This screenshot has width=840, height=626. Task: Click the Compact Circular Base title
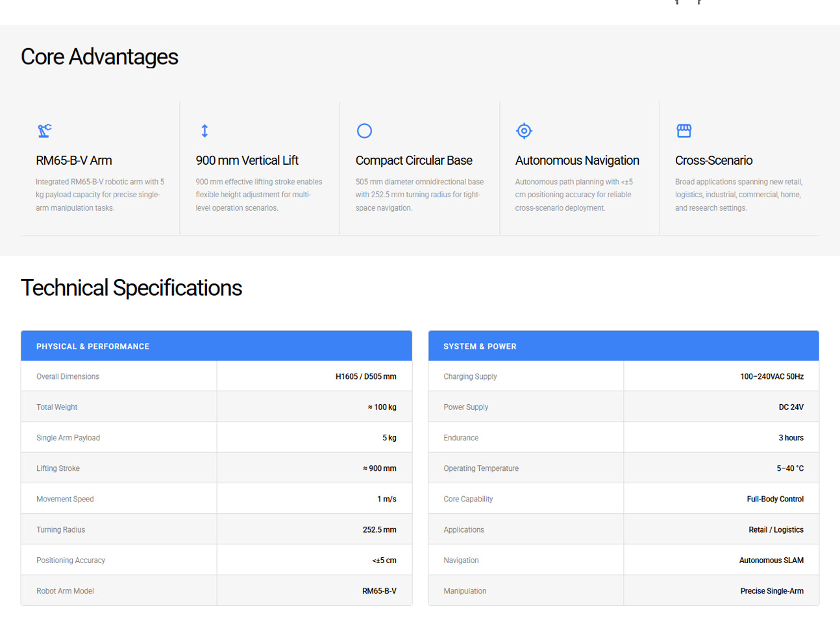click(x=414, y=160)
